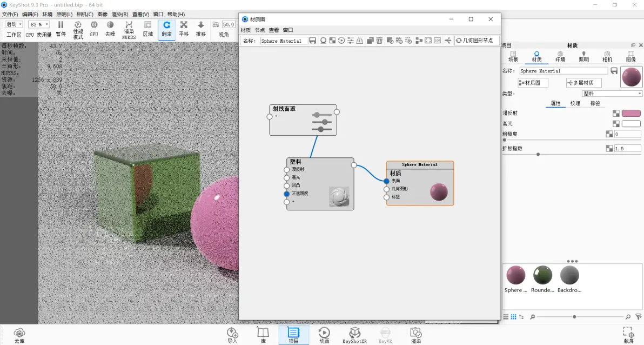Add a utility node via sliders icon in graph toolbar
This screenshot has height=345, width=644.
pyautogui.click(x=350, y=41)
